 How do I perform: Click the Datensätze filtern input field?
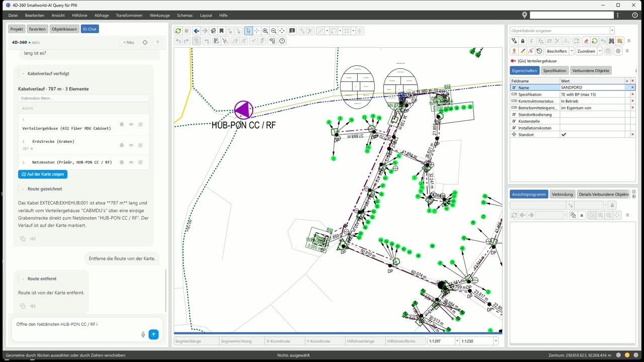[84, 98]
